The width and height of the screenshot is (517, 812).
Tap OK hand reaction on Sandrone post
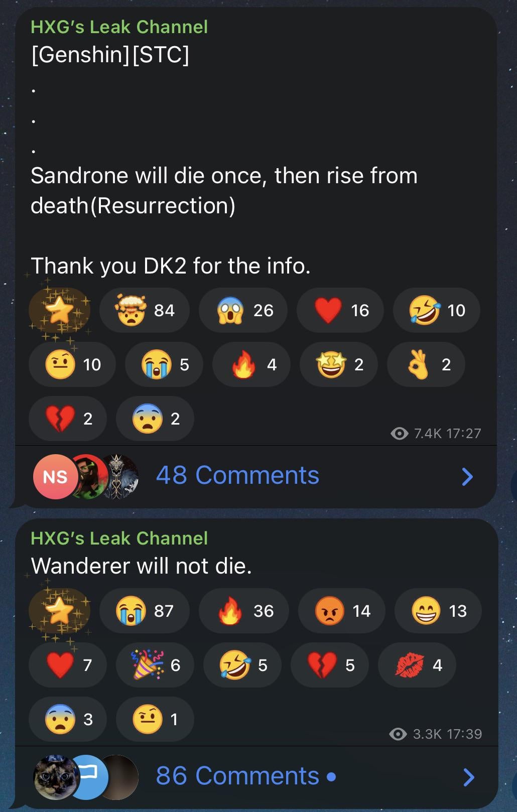(426, 365)
